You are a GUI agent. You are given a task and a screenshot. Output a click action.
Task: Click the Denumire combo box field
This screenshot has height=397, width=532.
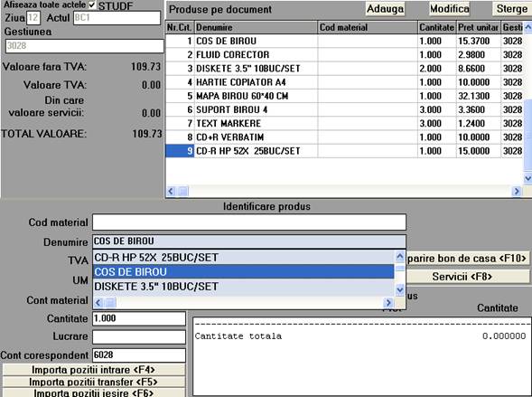pos(249,241)
